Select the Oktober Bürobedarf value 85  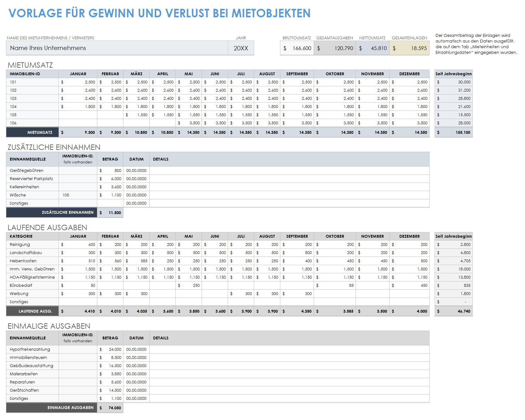tap(335, 286)
